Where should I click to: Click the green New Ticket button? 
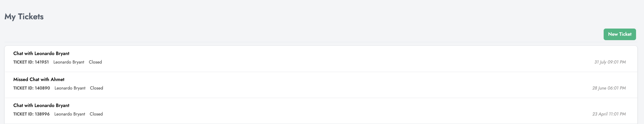620,34
